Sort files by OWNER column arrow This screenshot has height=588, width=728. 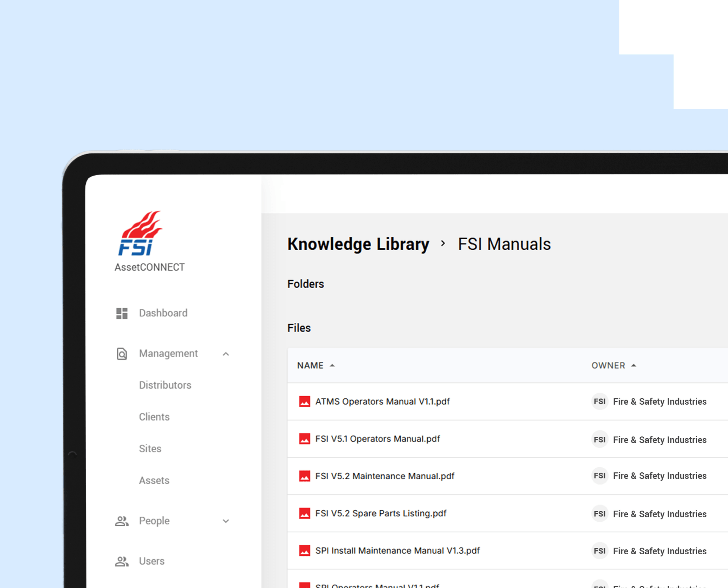click(x=634, y=366)
